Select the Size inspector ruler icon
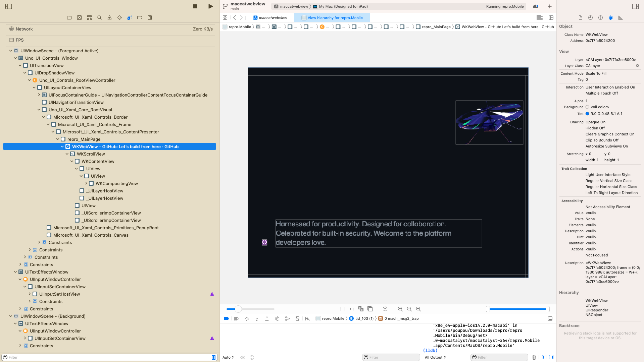The height and width of the screenshot is (362, 644). [621, 17]
